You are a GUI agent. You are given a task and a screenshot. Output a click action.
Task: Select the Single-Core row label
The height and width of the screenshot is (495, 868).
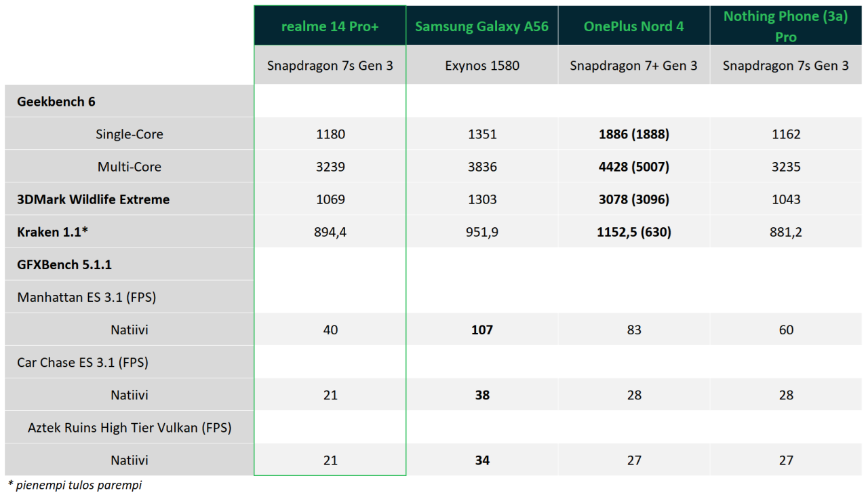coord(130,134)
